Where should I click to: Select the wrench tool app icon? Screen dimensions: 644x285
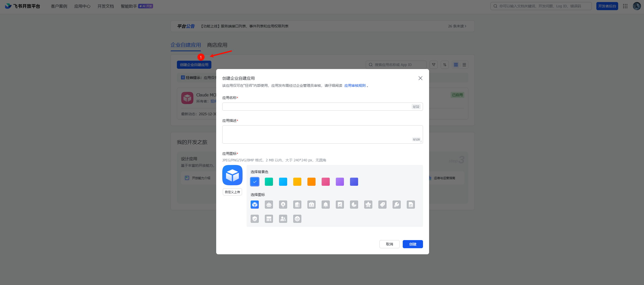click(397, 205)
